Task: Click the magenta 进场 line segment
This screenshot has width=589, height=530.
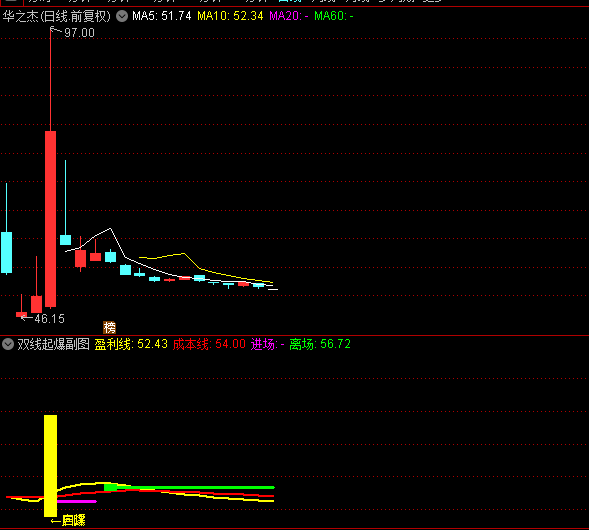Action: point(77,501)
